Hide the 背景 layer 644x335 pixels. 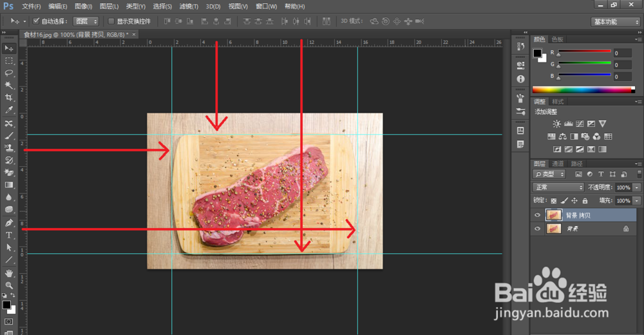pyautogui.click(x=537, y=229)
